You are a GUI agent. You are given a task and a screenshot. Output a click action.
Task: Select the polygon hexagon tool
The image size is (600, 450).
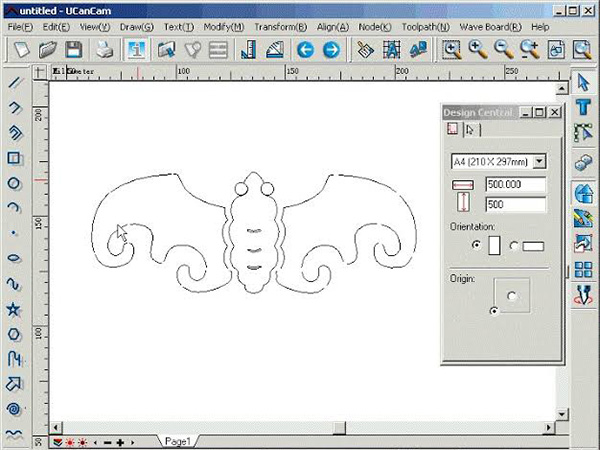(x=14, y=334)
